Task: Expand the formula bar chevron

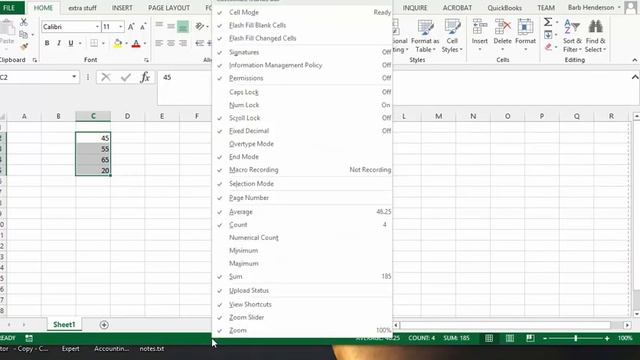Action: pyautogui.click(x=635, y=77)
